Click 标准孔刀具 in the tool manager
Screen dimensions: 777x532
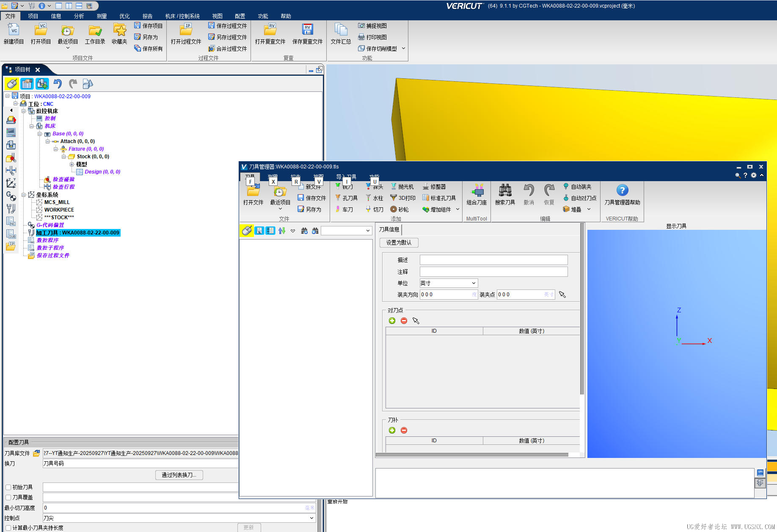[439, 198]
